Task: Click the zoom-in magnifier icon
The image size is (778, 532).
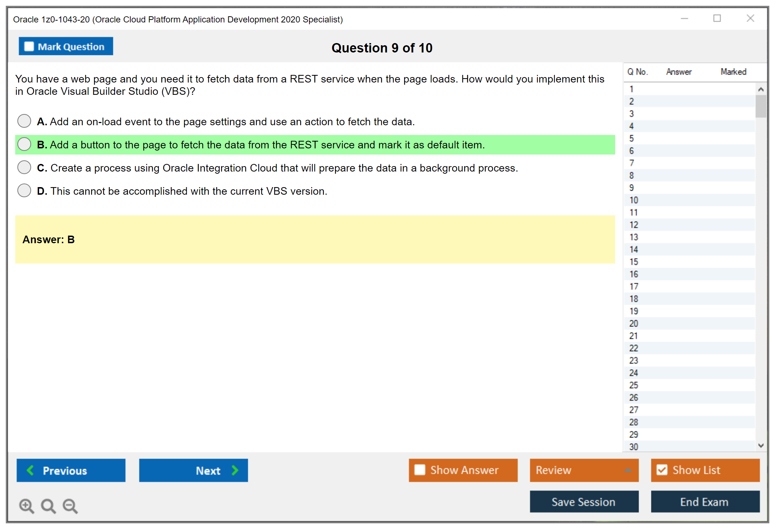Action: coord(26,506)
